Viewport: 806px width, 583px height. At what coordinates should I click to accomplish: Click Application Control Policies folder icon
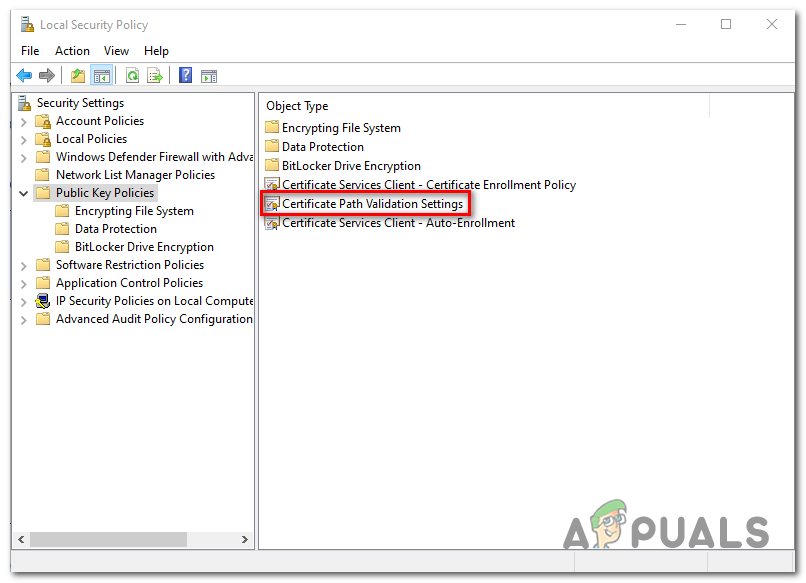(43, 283)
